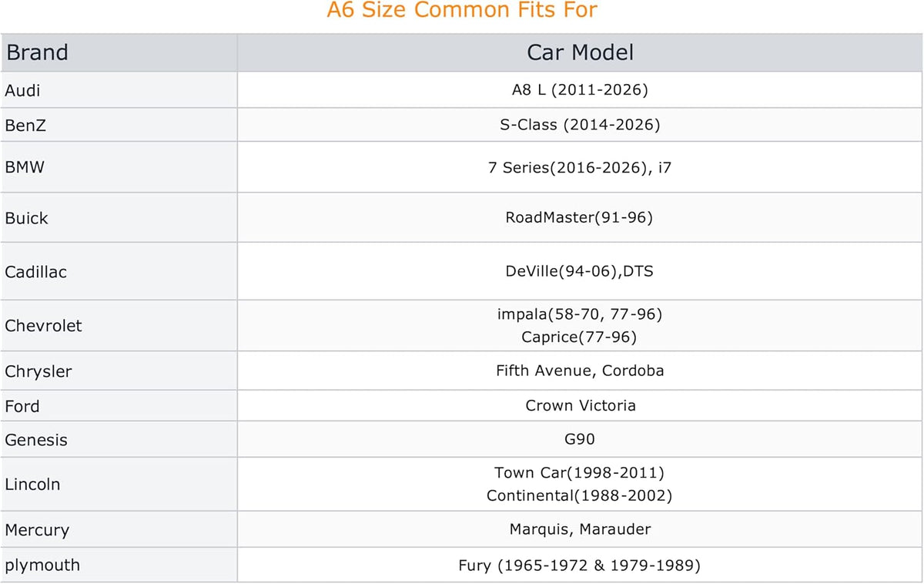Click the Town Car(1998-2011) text
The height and width of the screenshot is (584, 924).
(579, 472)
